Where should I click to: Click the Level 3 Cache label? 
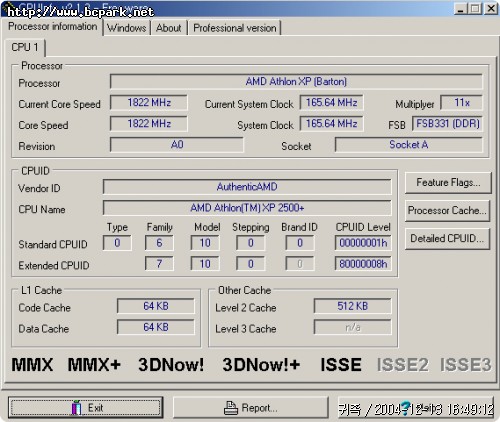[246, 329]
